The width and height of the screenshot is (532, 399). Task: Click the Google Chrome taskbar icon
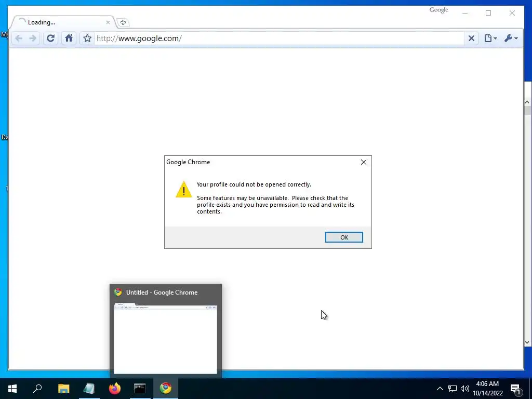click(x=166, y=389)
